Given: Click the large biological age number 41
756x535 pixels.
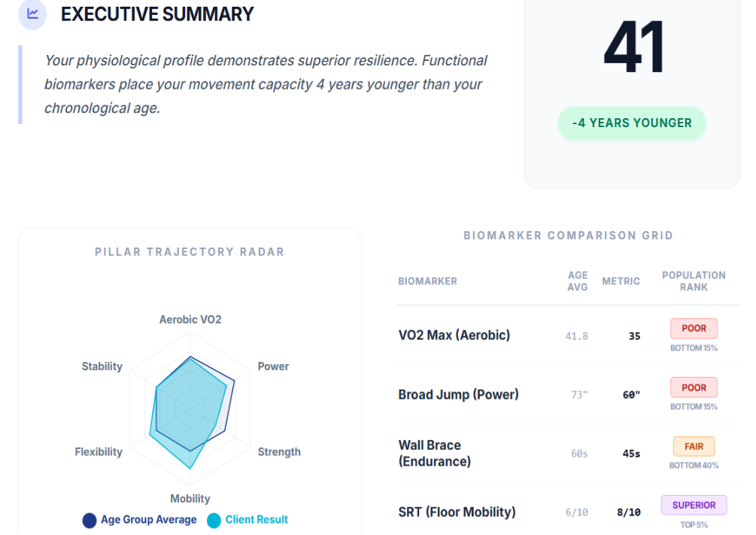Looking at the screenshot, I should click(634, 47).
